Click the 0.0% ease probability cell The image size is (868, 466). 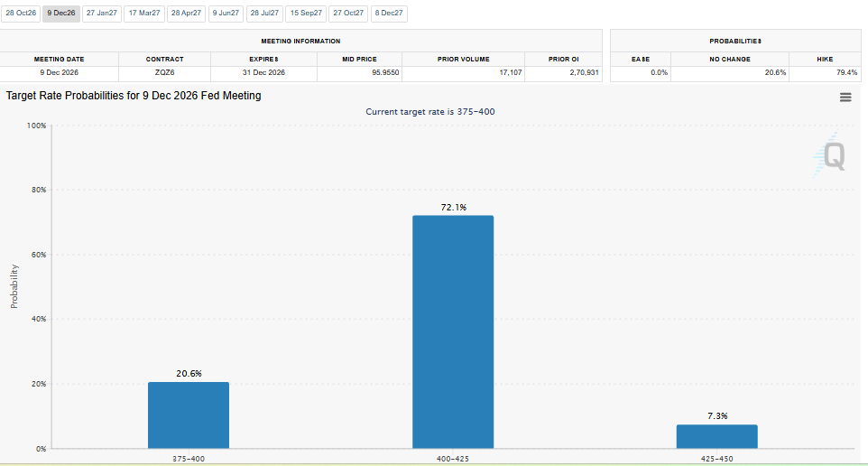point(641,72)
